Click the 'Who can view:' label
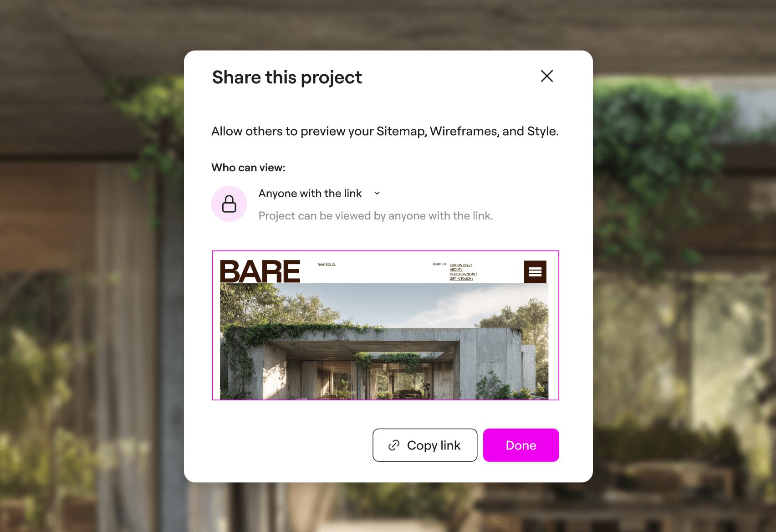 (248, 168)
